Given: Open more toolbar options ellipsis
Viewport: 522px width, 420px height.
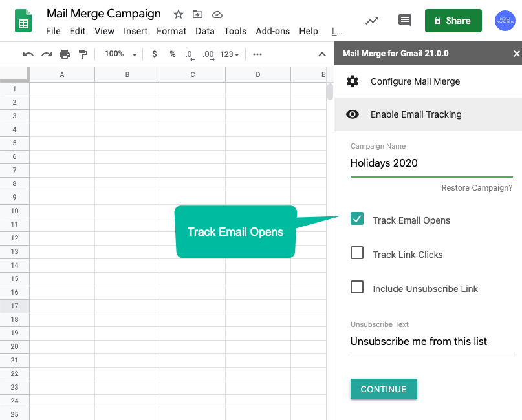Looking at the screenshot, I should pyautogui.click(x=257, y=54).
